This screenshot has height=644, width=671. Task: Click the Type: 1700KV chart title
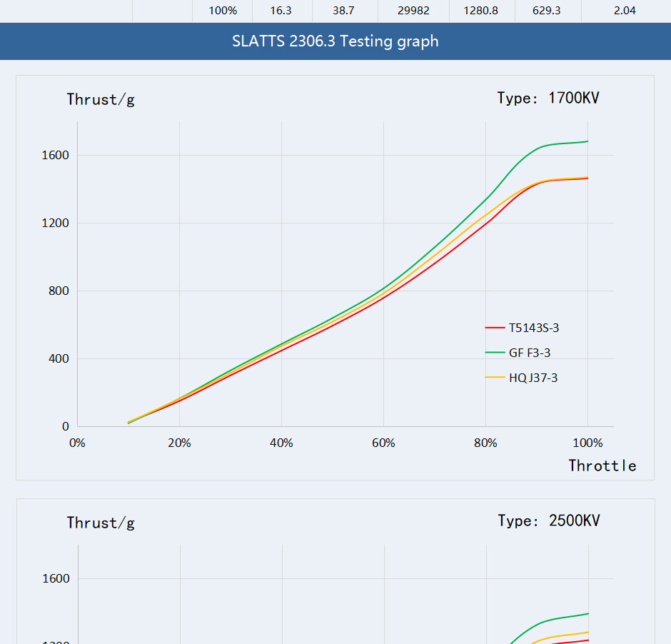548,98
